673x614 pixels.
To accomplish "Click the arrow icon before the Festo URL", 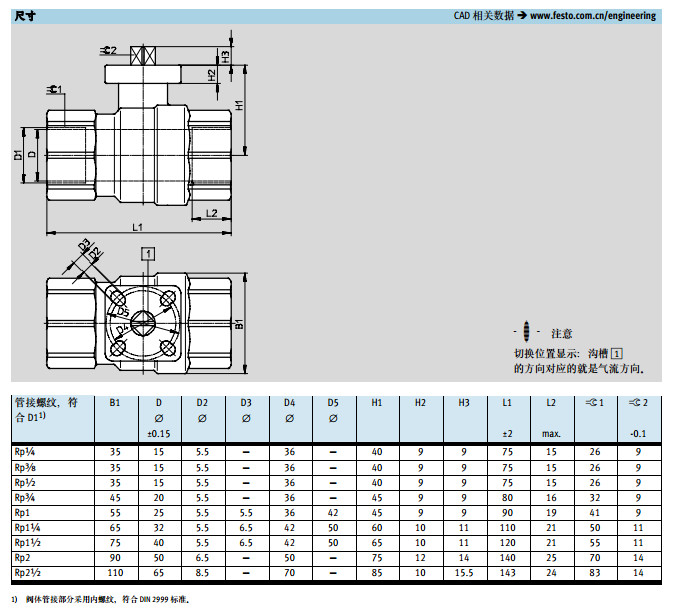I will (521, 16).
